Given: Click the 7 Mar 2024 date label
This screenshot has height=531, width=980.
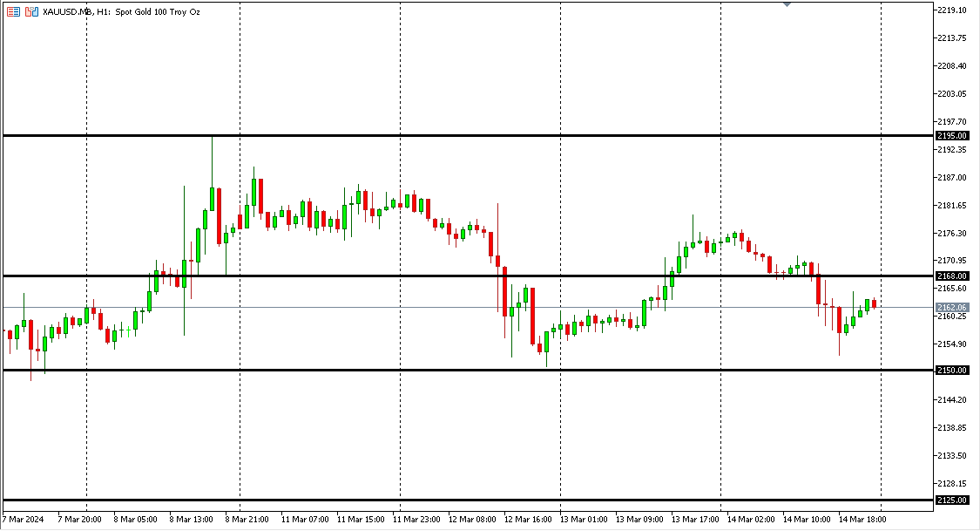Looking at the screenshot, I should pyautogui.click(x=24, y=519).
